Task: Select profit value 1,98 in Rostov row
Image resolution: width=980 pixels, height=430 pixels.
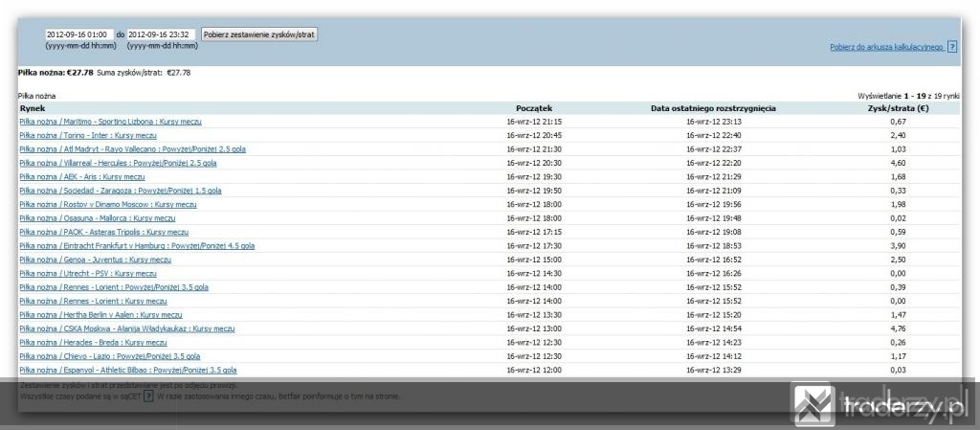Action: coord(898,204)
